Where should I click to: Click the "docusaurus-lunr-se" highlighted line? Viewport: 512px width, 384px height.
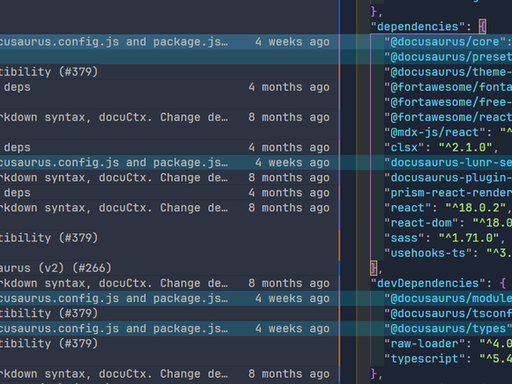point(448,163)
